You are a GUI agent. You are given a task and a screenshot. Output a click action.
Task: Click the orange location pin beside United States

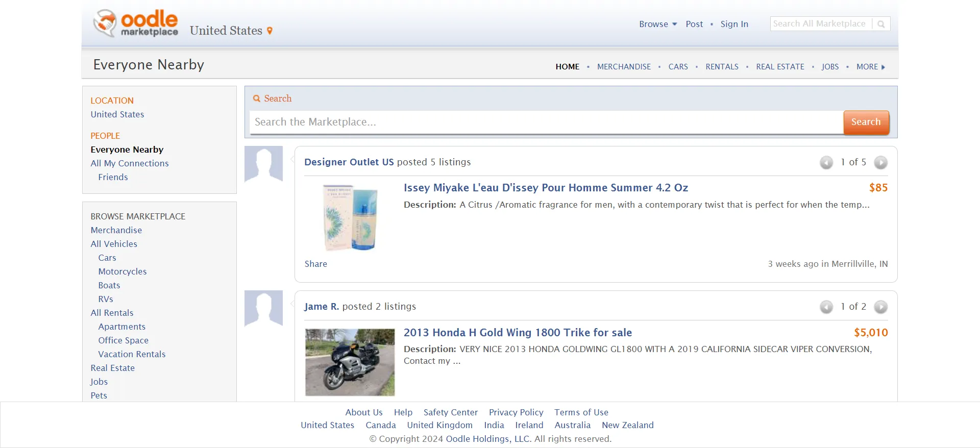click(269, 31)
